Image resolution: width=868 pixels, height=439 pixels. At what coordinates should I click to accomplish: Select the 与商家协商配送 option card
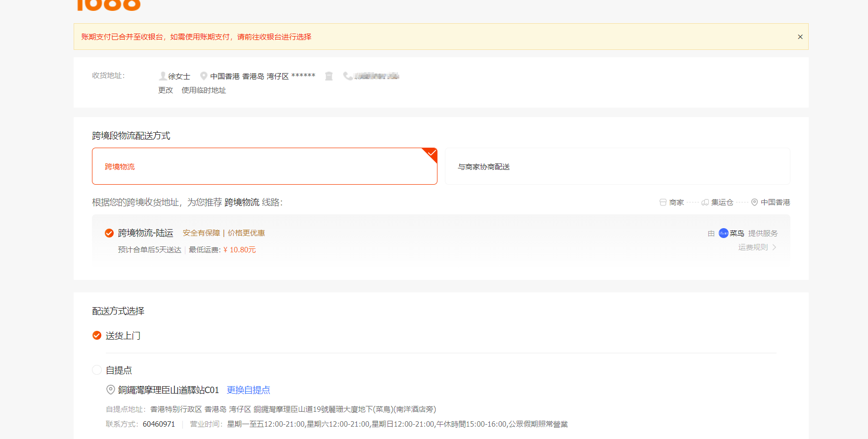pyautogui.click(x=617, y=166)
